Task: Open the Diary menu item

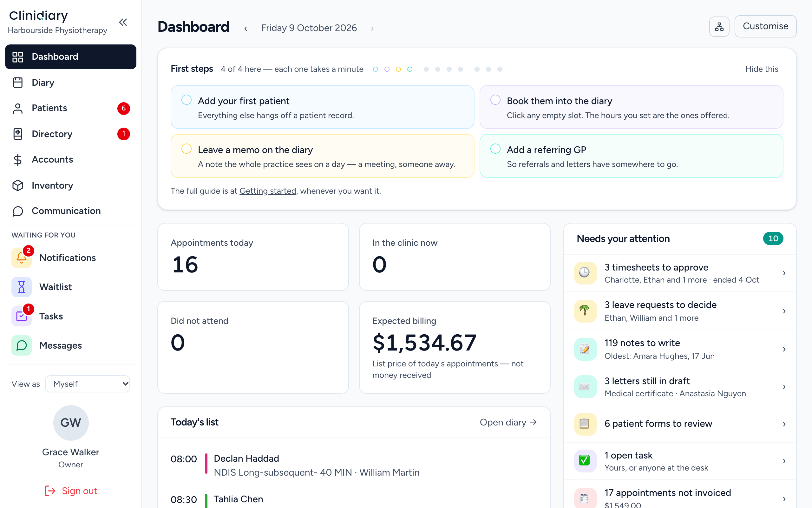Action: [x=71, y=82]
